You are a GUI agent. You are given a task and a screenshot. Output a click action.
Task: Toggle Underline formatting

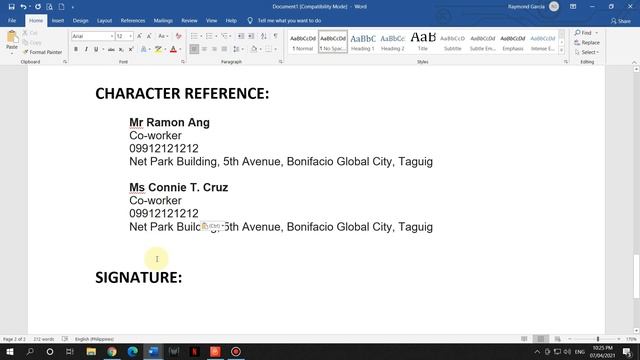coord(96,49)
